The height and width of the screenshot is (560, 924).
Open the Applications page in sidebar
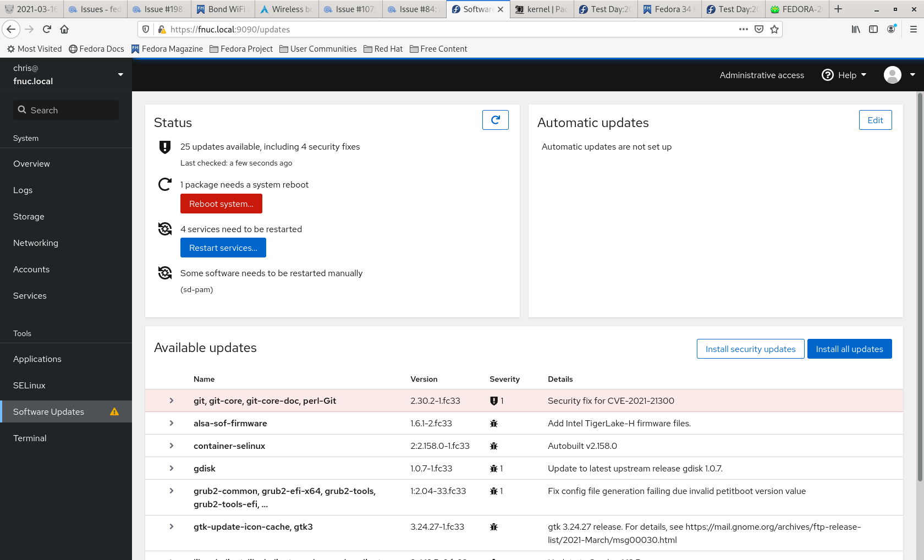pos(66,359)
